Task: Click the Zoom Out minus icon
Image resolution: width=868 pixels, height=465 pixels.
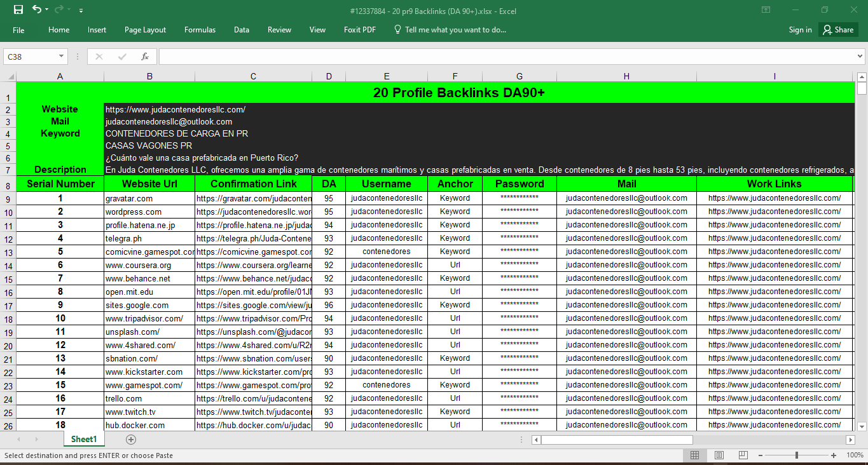Action: pyautogui.click(x=761, y=455)
